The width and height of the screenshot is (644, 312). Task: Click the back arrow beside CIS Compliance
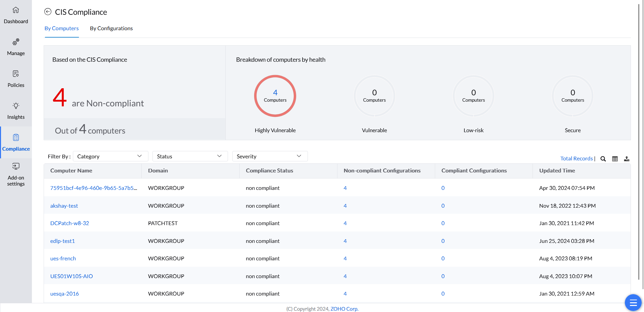pos(48,12)
